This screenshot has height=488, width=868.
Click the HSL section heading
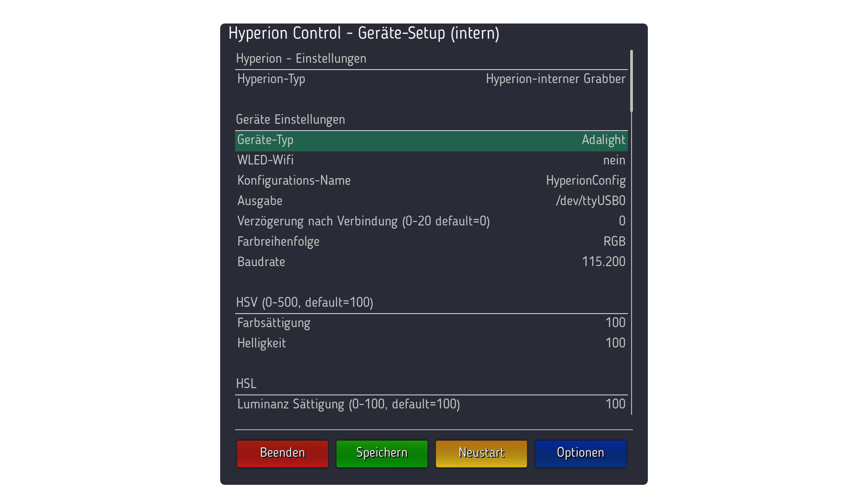pyautogui.click(x=246, y=384)
